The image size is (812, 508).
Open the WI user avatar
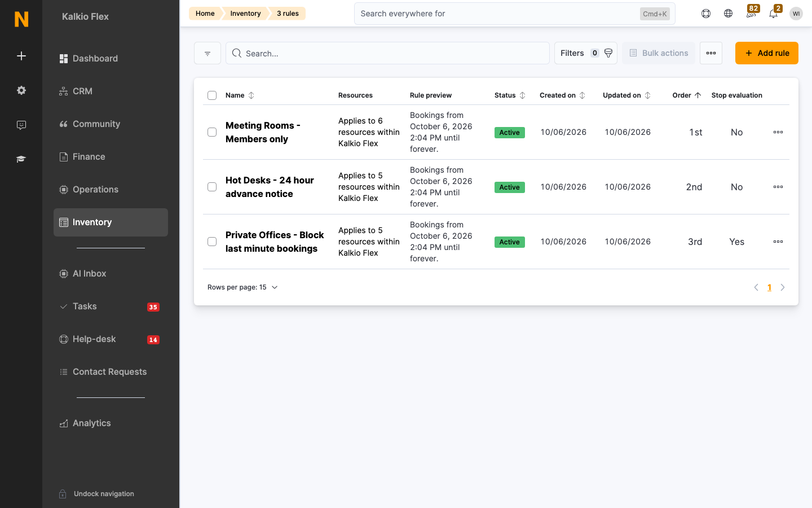pyautogui.click(x=796, y=14)
